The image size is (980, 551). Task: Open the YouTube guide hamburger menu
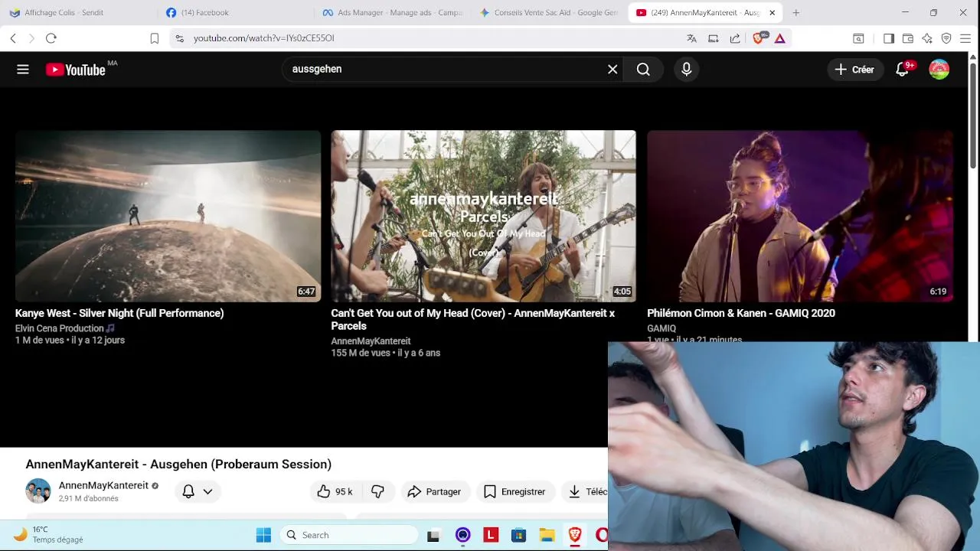(x=23, y=70)
